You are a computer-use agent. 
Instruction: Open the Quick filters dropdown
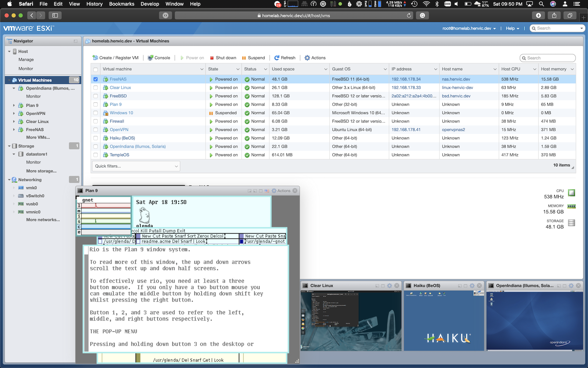(x=136, y=166)
